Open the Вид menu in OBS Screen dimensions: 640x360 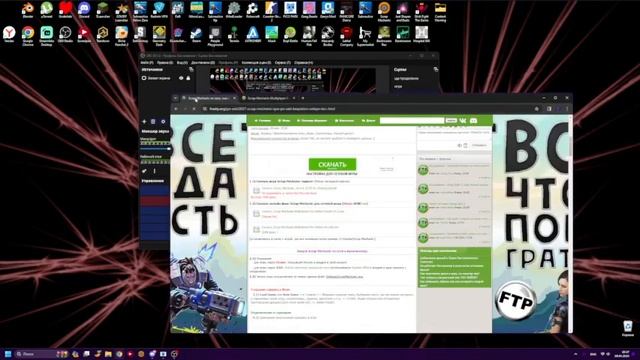[182, 62]
